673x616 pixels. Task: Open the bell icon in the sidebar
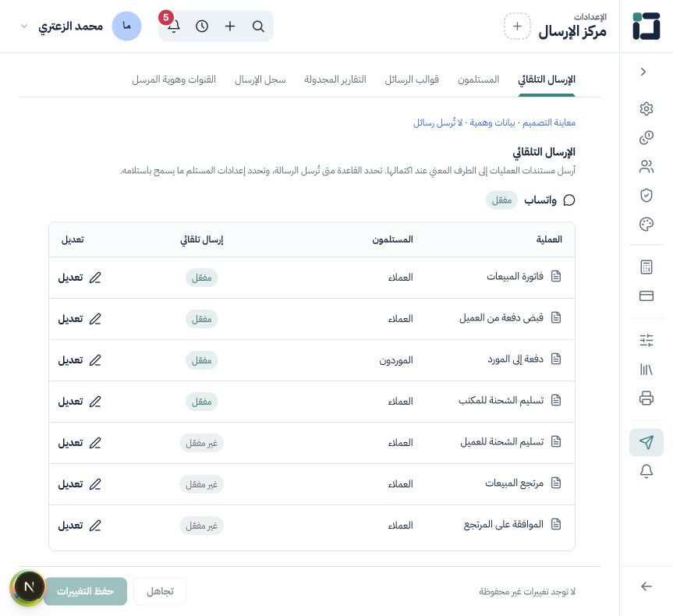pyautogui.click(x=646, y=471)
